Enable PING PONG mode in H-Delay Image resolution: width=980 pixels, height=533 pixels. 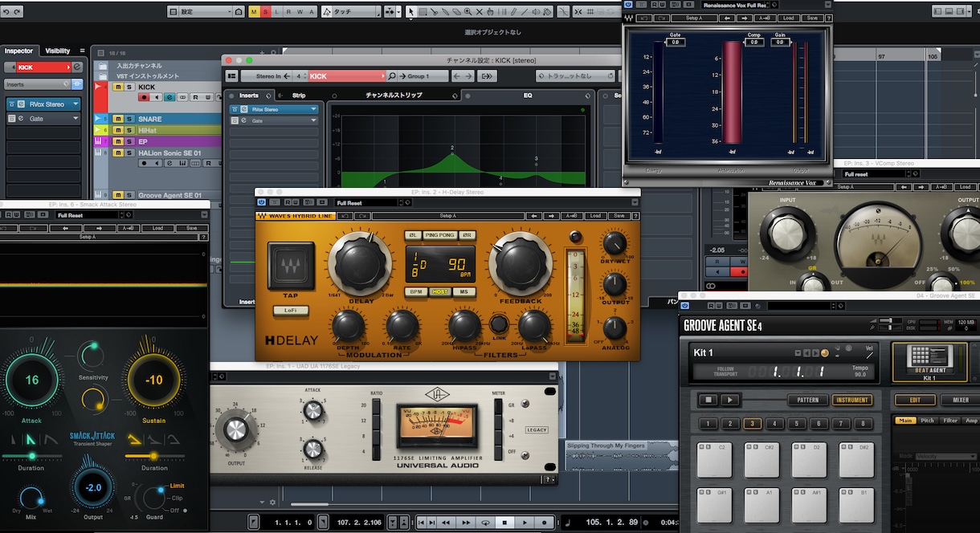point(439,235)
